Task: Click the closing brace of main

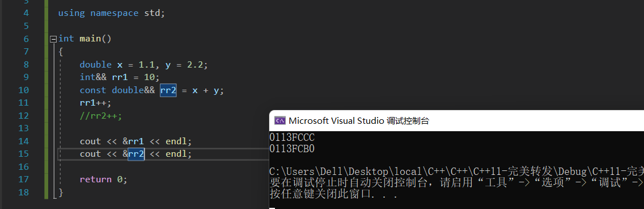Action: point(61,192)
